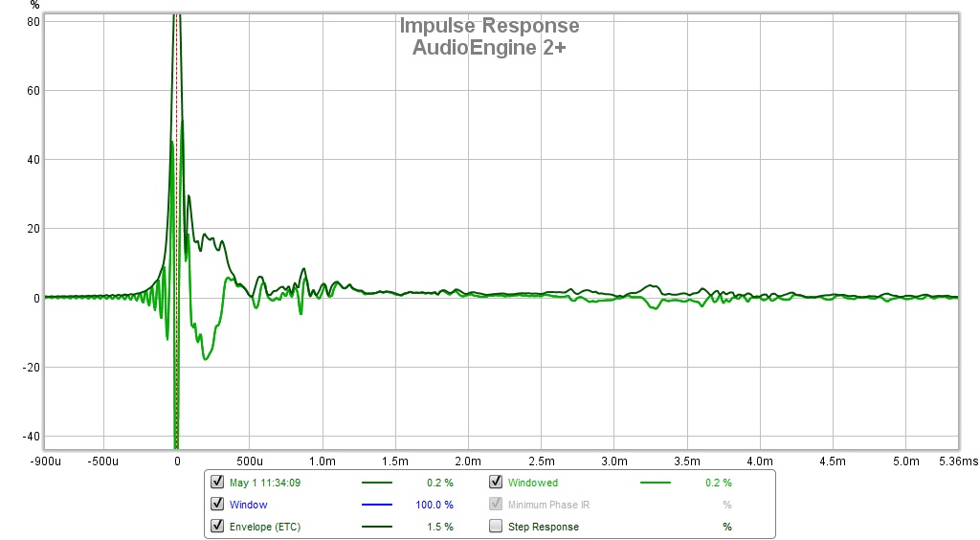Uncheck the May 1 11:34:09 trace checkbox
Viewport: 980px width, 540px height.
coord(217,482)
